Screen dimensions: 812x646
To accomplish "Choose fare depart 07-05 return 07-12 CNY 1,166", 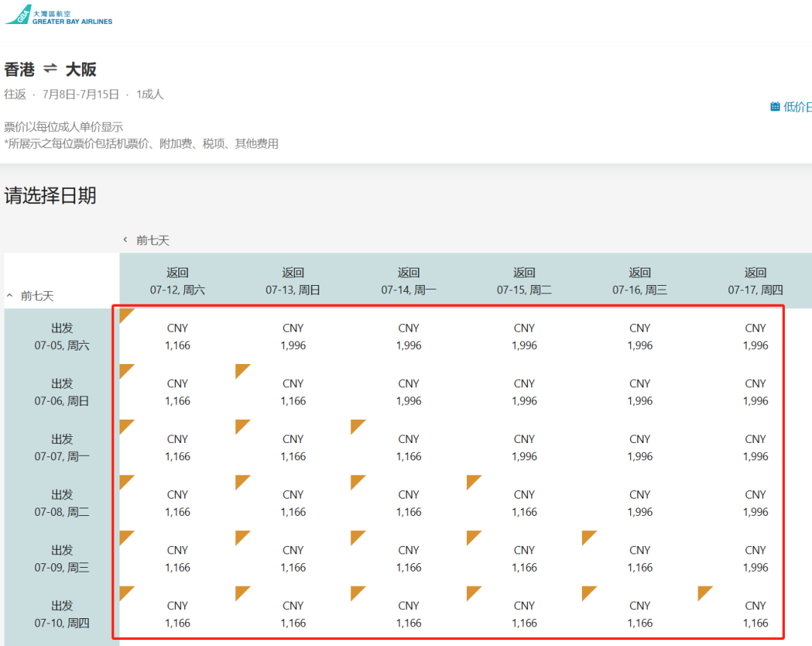I will click(x=177, y=337).
